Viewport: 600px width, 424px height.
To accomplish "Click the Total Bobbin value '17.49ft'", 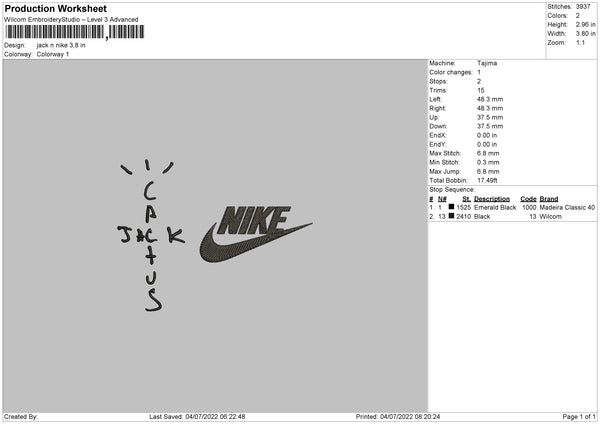I will (487, 181).
